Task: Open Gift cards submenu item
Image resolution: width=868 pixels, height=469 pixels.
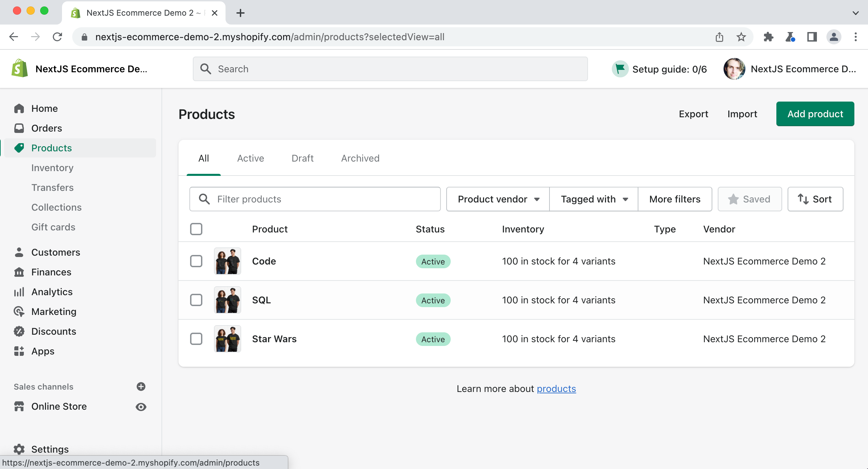Action: pos(53,227)
